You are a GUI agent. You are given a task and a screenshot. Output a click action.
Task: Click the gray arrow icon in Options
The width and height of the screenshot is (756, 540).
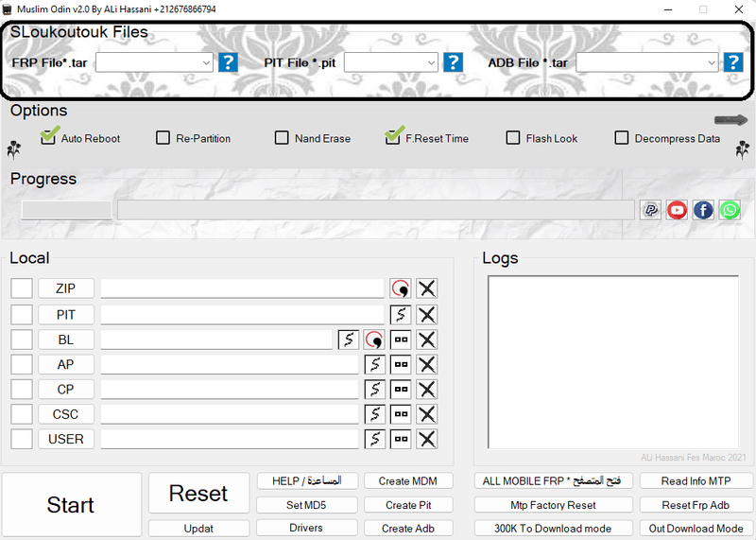pos(730,120)
